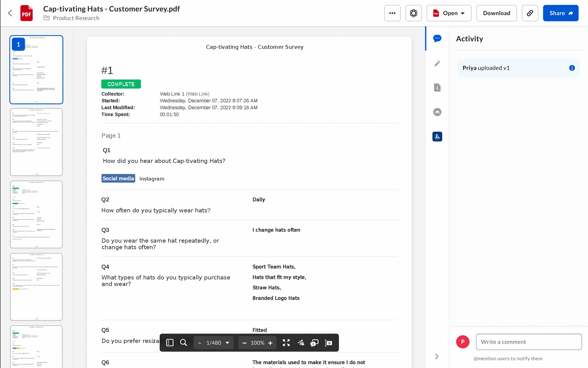
Task: Click the Q4 question about hat types purchased
Action: [166, 281]
